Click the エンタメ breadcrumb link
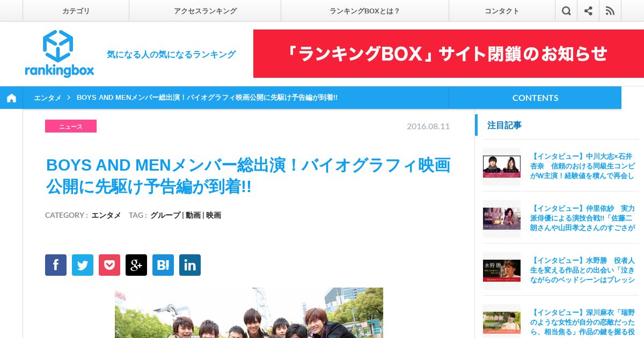Image resolution: width=644 pixels, height=338 pixels. [x=47, y=98]
